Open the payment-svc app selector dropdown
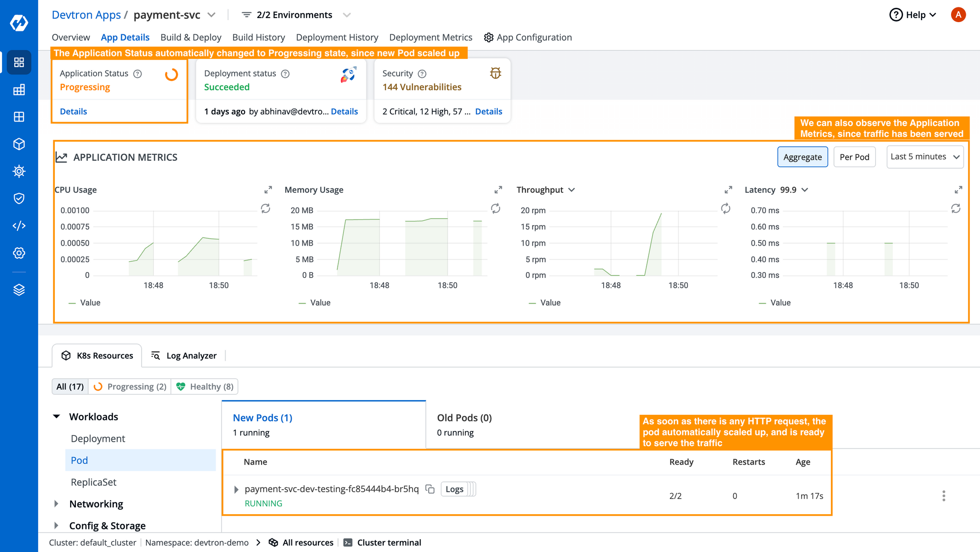980x552 pixels. 211,15
